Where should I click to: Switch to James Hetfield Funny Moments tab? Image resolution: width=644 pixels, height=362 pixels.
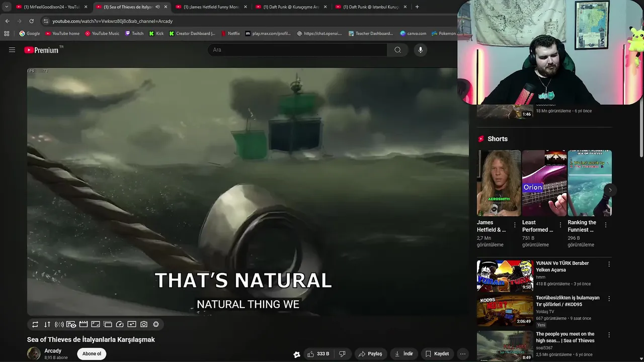(x=210, y=7)
